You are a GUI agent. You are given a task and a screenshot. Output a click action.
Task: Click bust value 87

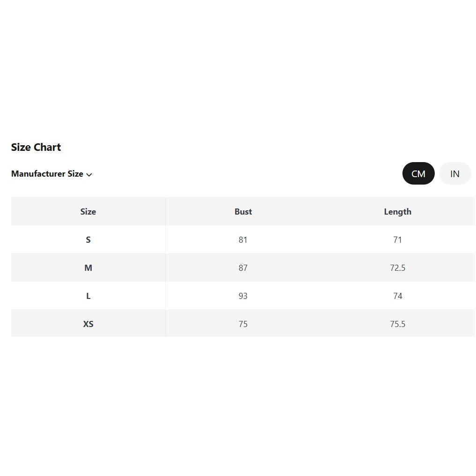tap(243, 268)
